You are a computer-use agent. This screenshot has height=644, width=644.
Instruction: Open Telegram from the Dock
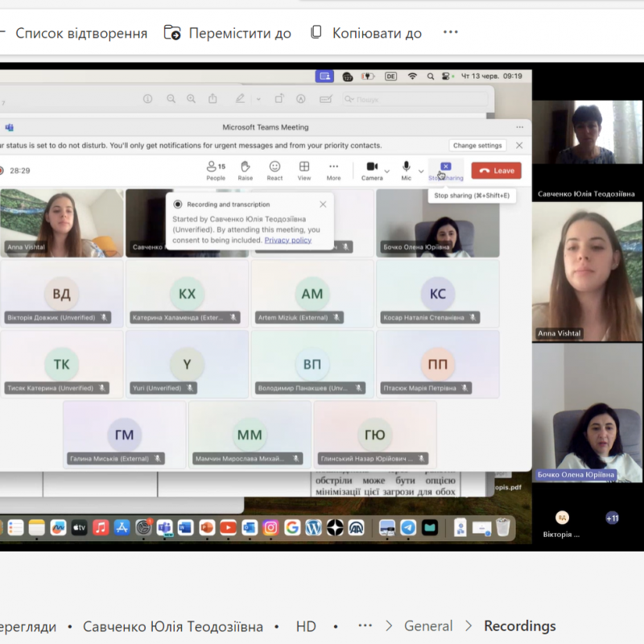408,528
